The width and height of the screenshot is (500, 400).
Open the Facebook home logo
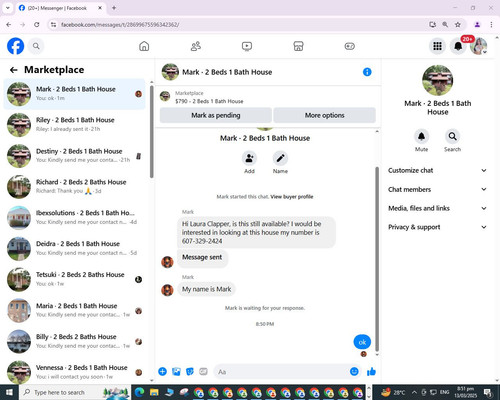coord(15,46)
